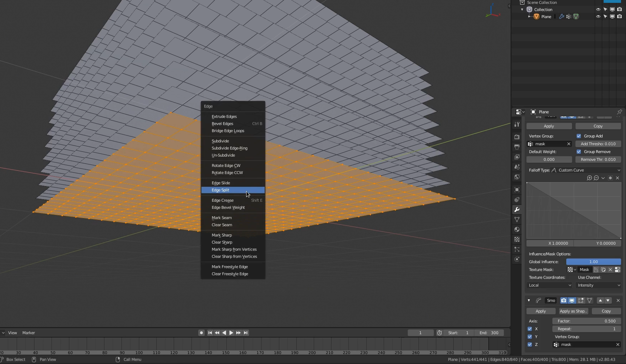Choose Mark Seam in the Edge menu
The width and height of the screenshot is (626, 364).
pyautogui.click(x=221, y=218)
